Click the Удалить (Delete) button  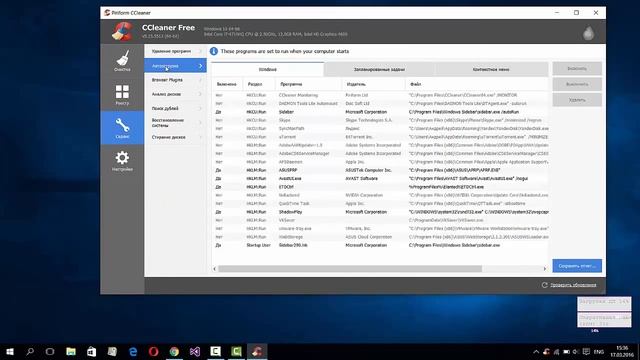click(577, 100)
